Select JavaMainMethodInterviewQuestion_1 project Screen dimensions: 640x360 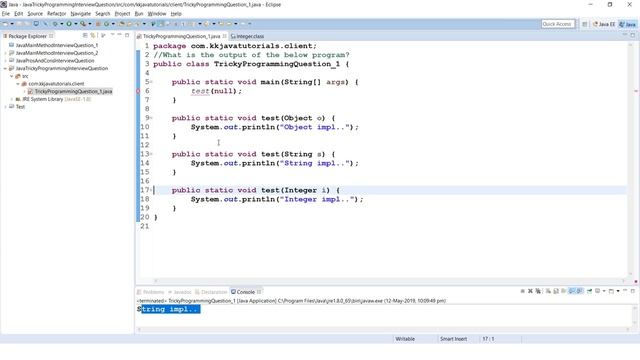(x=57, y=45)
